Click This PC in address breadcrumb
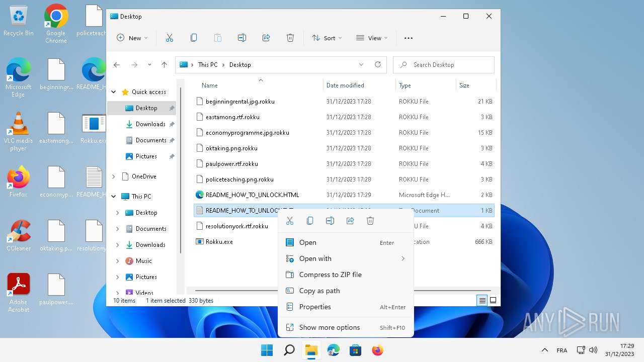The height and width of the screenshot is (362, 644). (208, 65)
